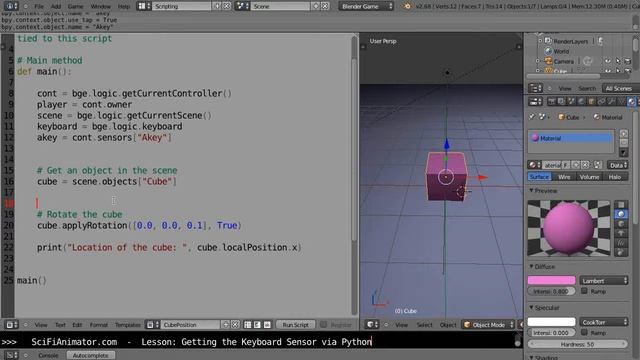
Task: Switch to the Material properties tab
Action: tap(631, 102)
